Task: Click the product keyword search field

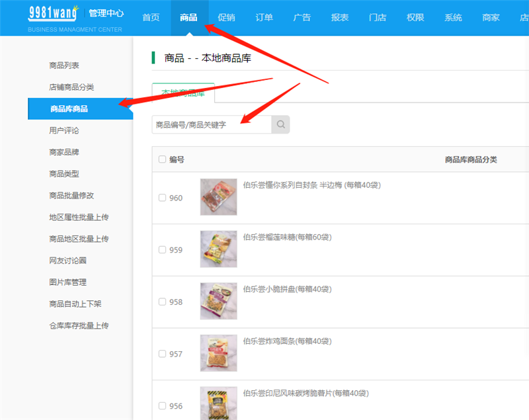Action: [212, 124]
